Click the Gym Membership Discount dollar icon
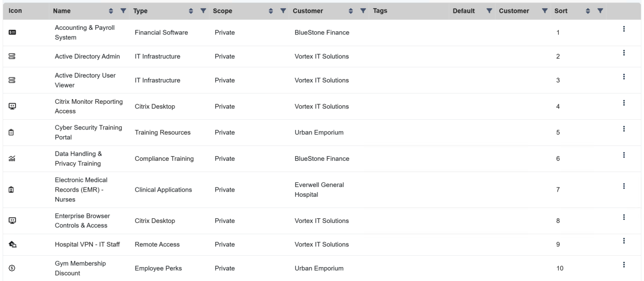The image size is (644, 281). pos(12,268)
